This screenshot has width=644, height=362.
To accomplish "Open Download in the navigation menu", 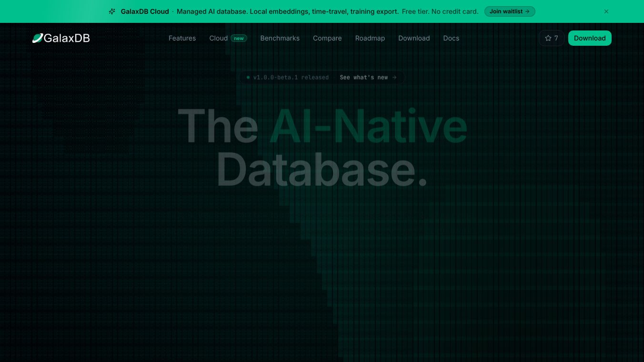I will click(x=414, y=38).
